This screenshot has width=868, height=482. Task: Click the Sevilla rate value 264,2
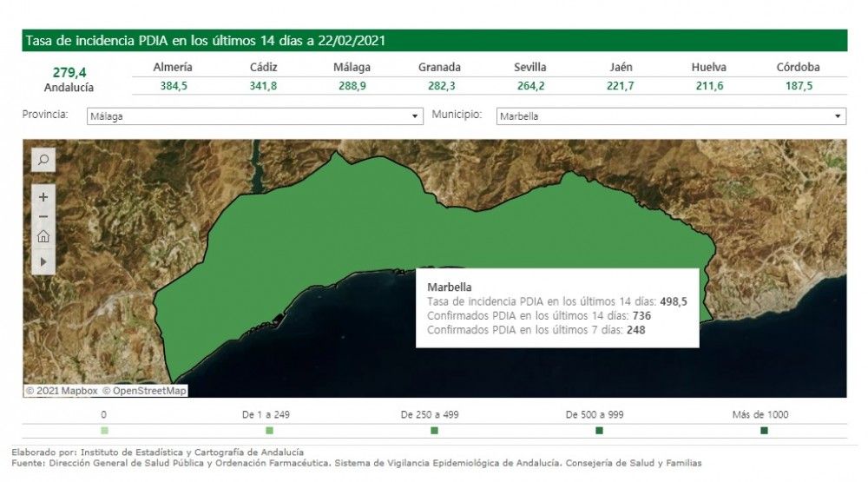530,86
